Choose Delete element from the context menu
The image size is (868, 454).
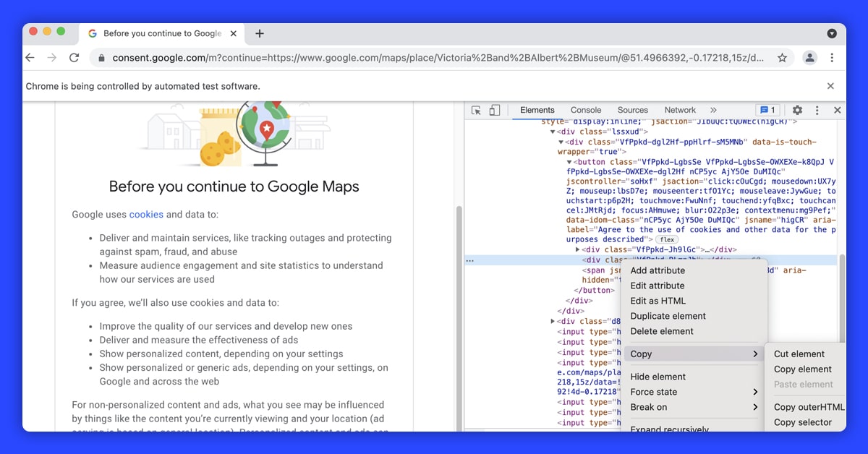point(662,331)
